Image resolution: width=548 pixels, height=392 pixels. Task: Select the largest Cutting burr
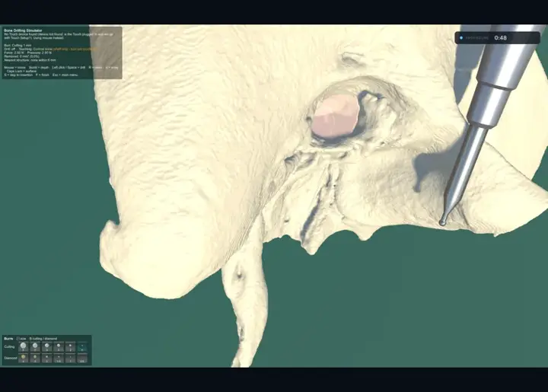click(x=23, y=346)
